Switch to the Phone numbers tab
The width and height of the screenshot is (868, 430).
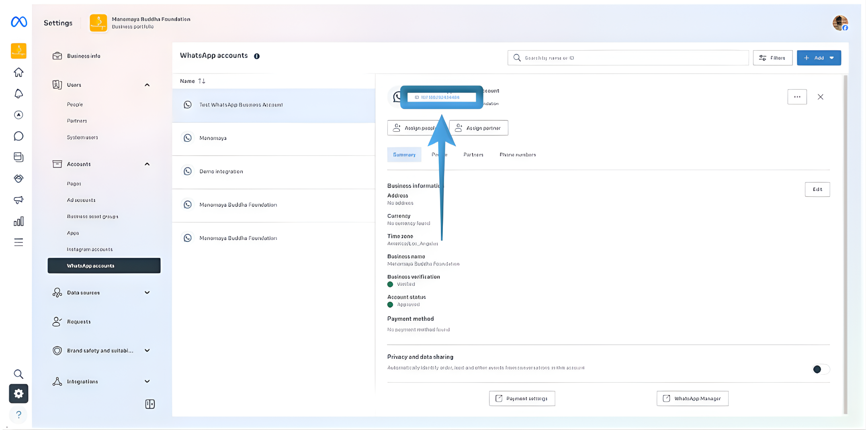(518, 155)
